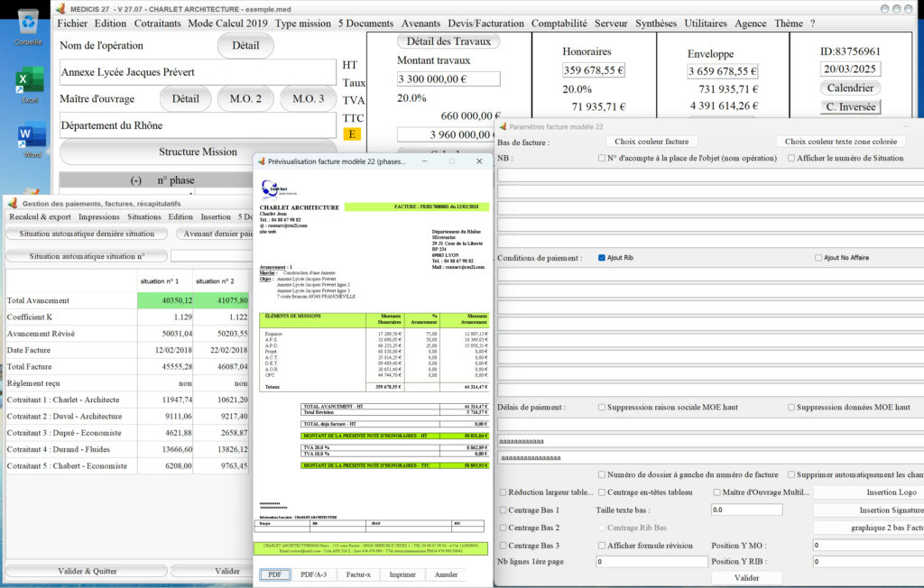The width and height of the screenshot is (924, 588).
Task: Click the Coefficient K value 1.129
Action: point(166,317)
